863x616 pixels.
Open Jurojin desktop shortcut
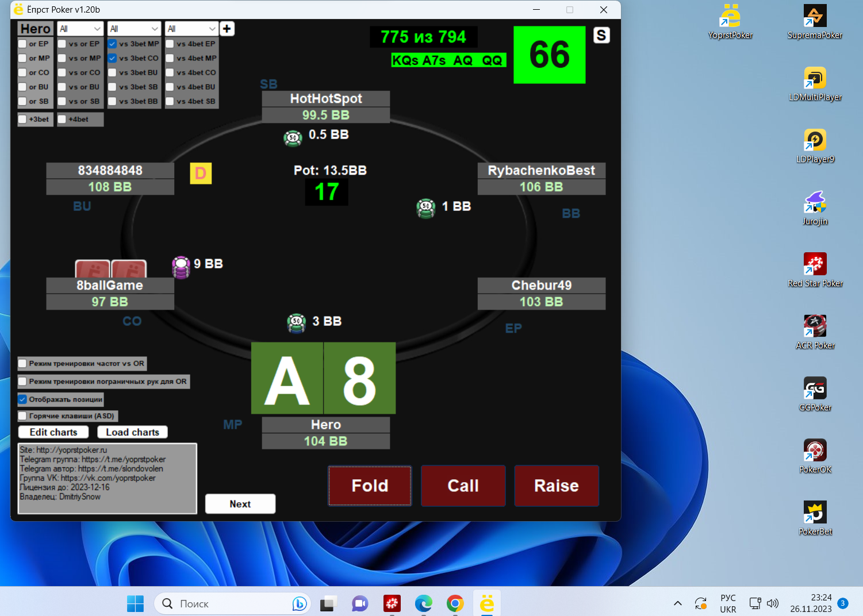815,208
